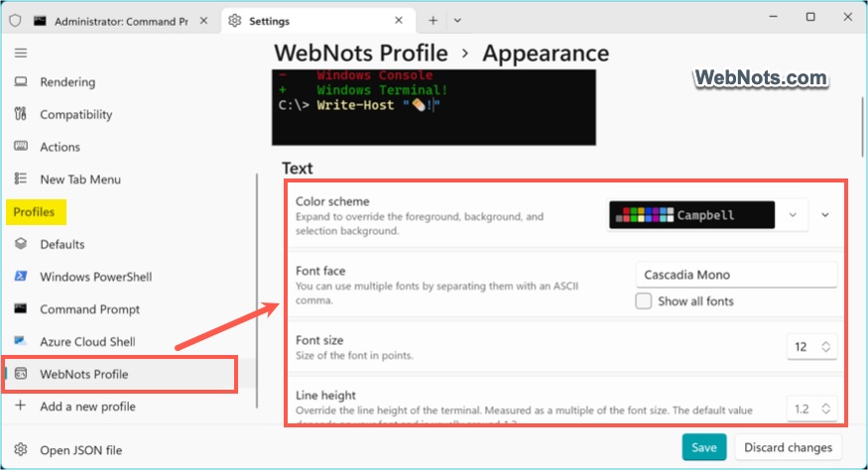
Task: Click the Text section heading
Action: [298, 168]
